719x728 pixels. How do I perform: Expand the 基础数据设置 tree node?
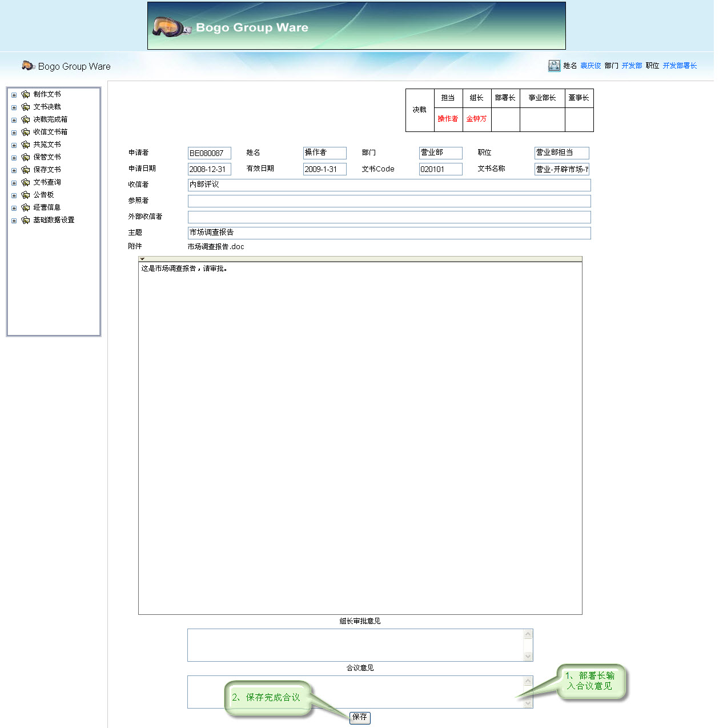point(13,220)
